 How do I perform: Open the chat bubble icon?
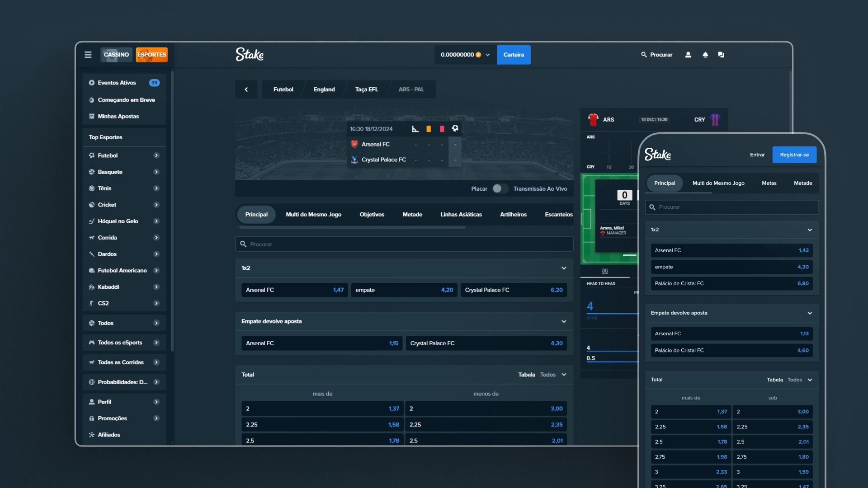pyautogui.click(x=721, y=55)
